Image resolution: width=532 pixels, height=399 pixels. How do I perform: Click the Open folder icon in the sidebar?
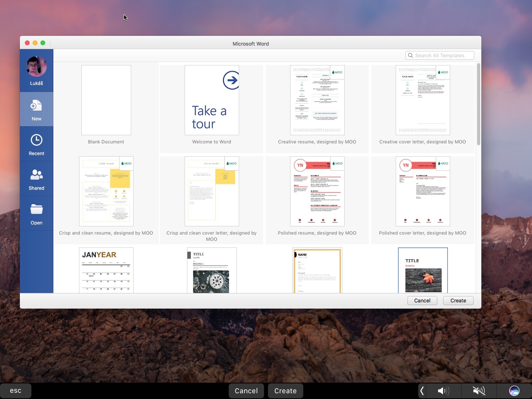point(36,209)
